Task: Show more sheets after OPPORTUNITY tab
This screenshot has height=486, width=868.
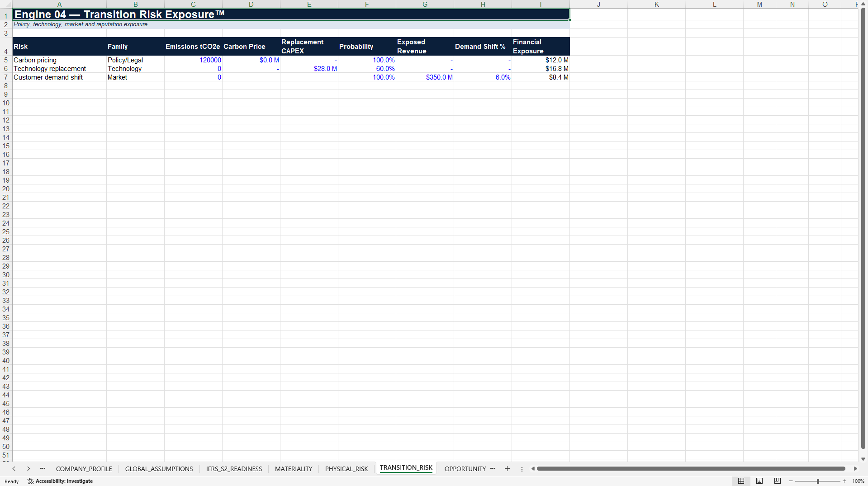Action: tap(493, 469)
